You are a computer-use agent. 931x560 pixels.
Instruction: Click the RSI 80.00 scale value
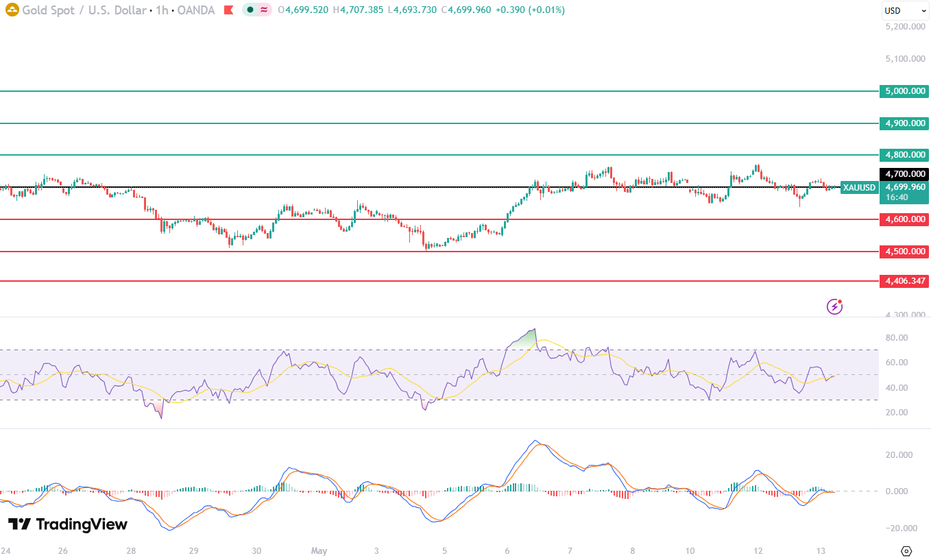897,338
